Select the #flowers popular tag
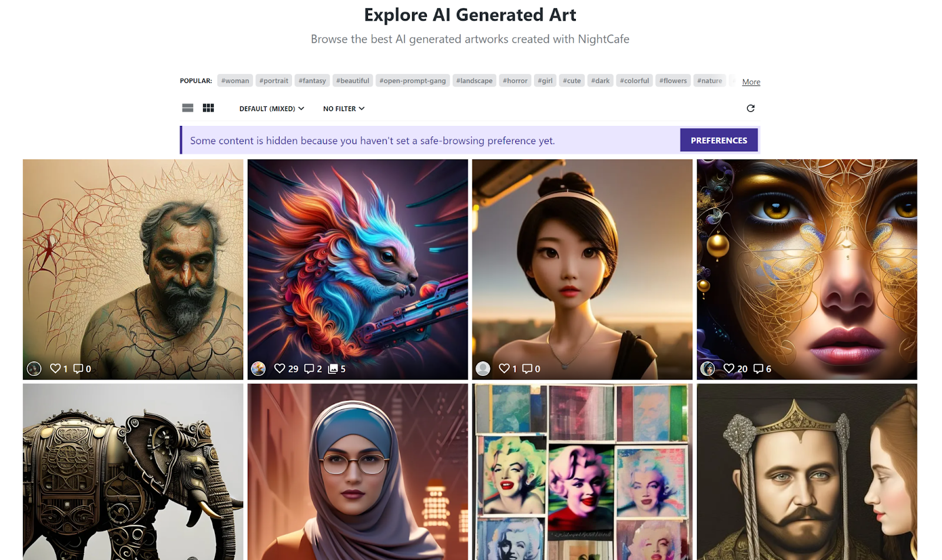The image size is (942, 560). pyautogui.click(x=673, y=81)
